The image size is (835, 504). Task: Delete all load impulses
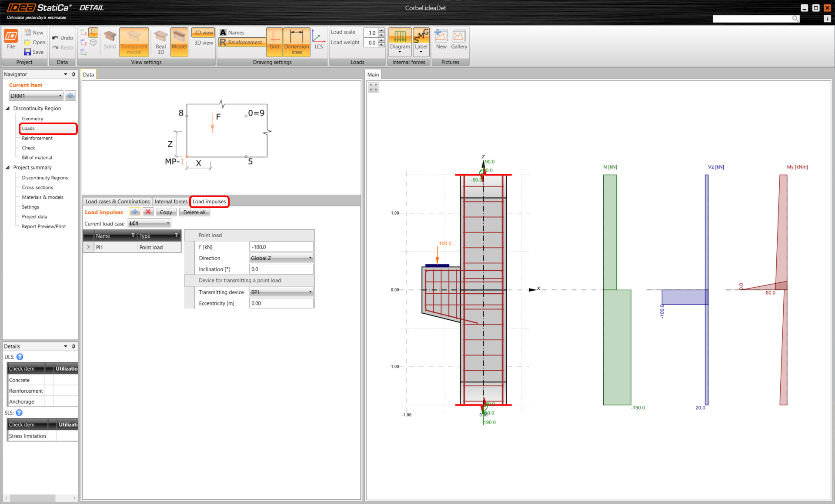(194, 212)
